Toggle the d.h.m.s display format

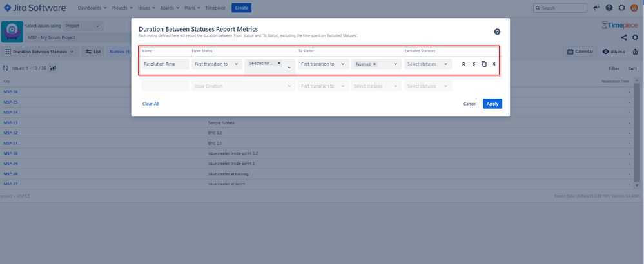(614, 52)
